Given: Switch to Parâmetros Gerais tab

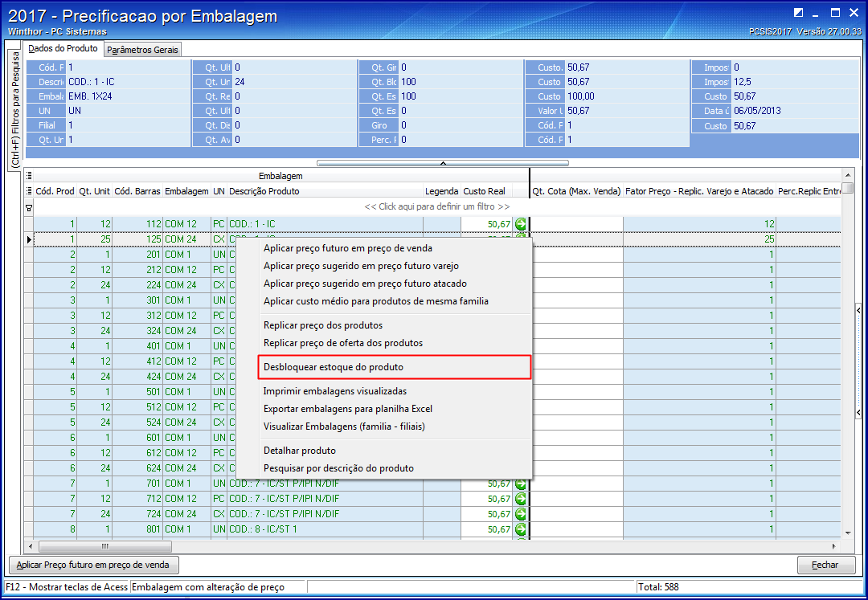Looking at the screenshot, I should pyautogui.click(x=143, y=50).
